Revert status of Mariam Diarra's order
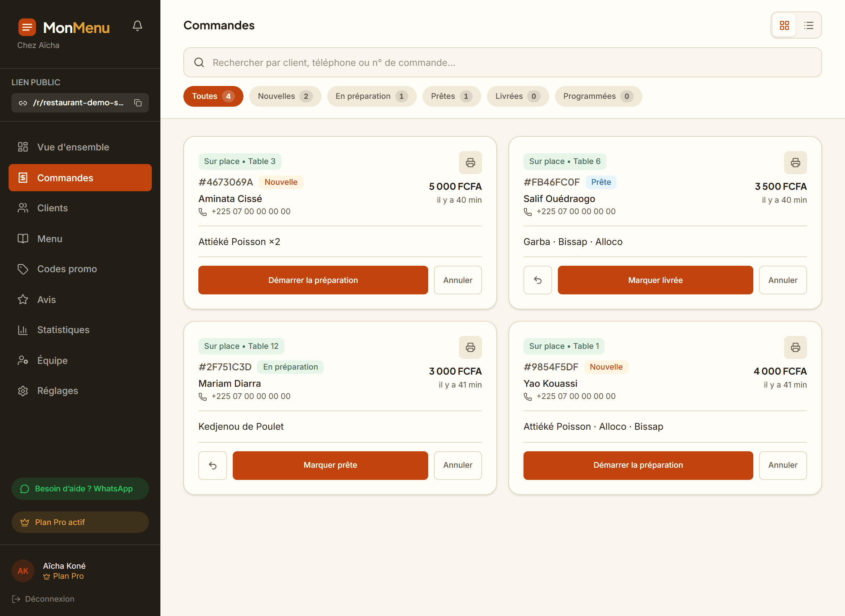Screen dimensions: 845x616 point(212,465)
